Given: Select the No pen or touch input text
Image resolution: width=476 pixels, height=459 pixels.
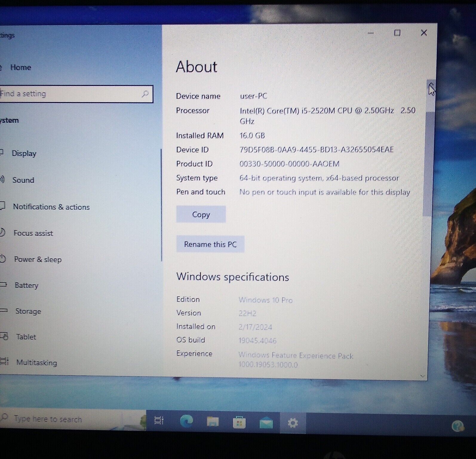Looking at the screenshot, I should tap(325, 192).
